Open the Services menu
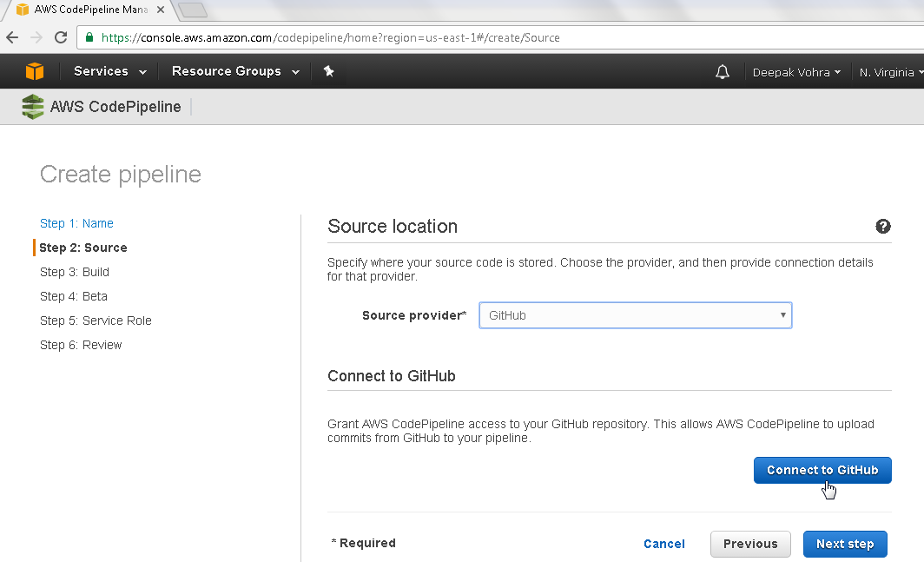Screen dimensions: 924x575 click(110, 71)
